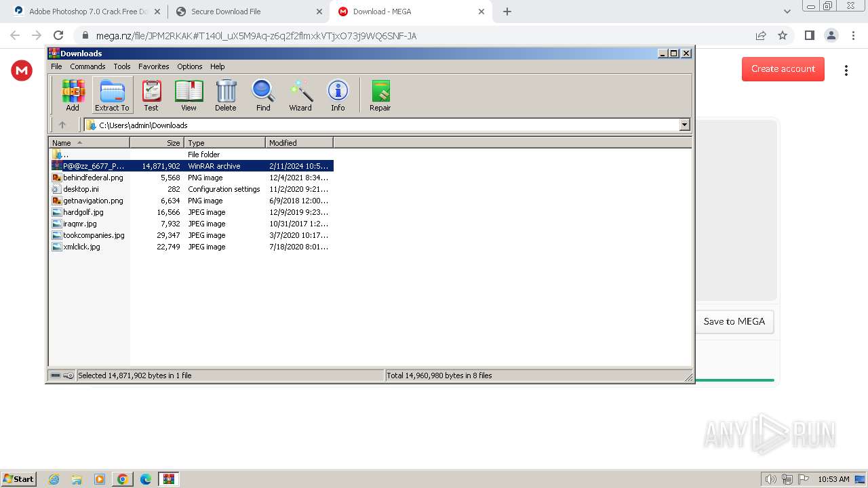The height and width of the screenshot is (488, 868).
Task: Open the Chrome three-dot menu
Action: click(x=852, y=35)
